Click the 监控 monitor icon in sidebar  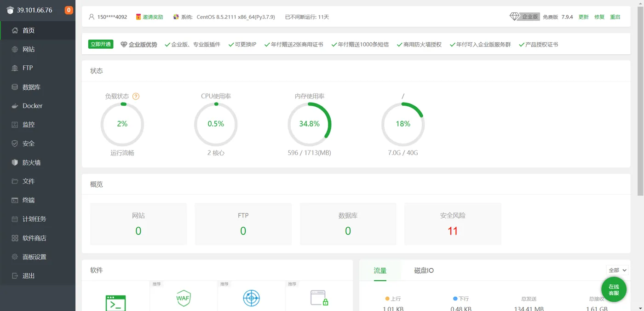pos(15,125)
